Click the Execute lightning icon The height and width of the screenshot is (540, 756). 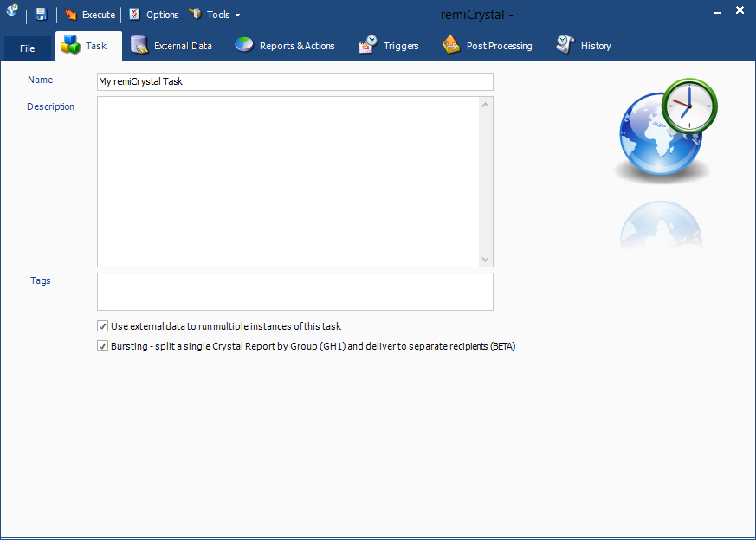(x=70, y=15)
